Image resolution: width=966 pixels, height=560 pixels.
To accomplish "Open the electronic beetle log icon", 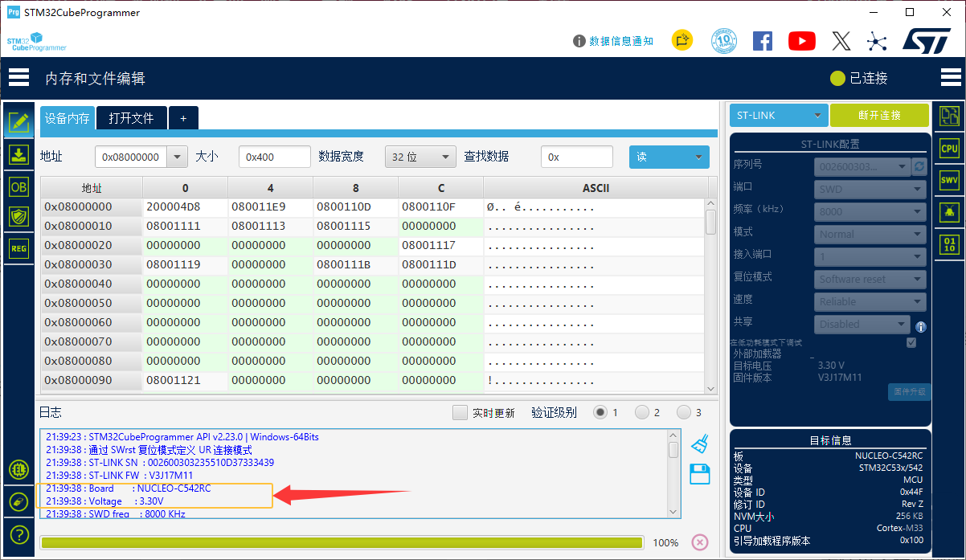I will [18, 501].
